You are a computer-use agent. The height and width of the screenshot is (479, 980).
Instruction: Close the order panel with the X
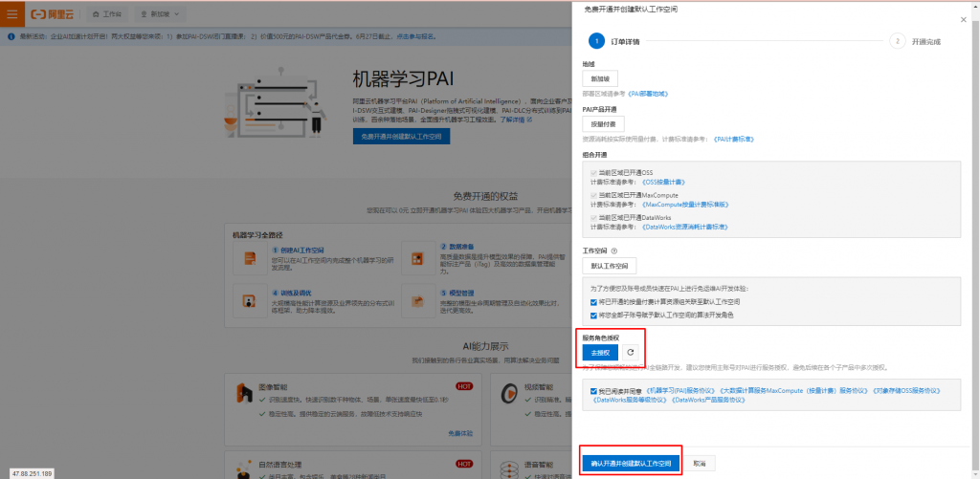point(963,20)
